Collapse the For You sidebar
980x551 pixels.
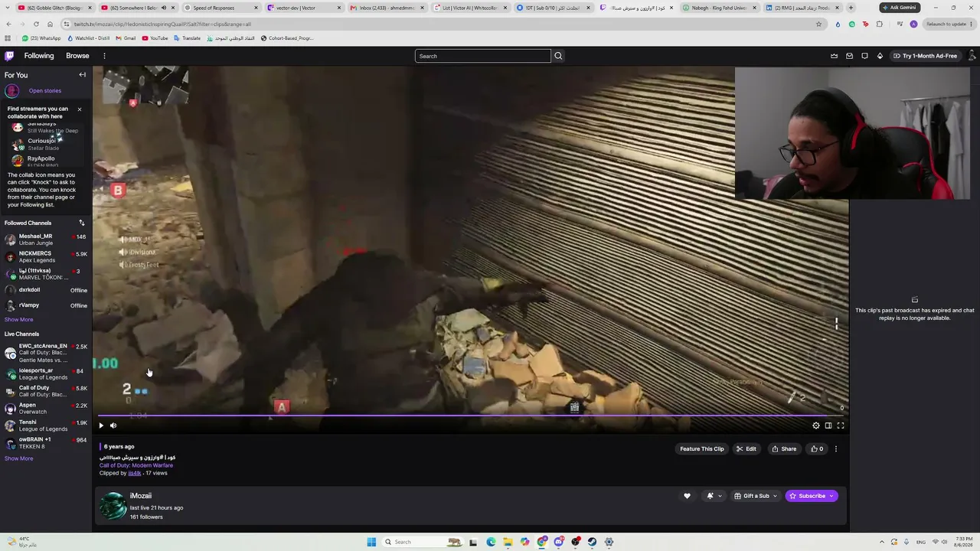coord(82,75)
